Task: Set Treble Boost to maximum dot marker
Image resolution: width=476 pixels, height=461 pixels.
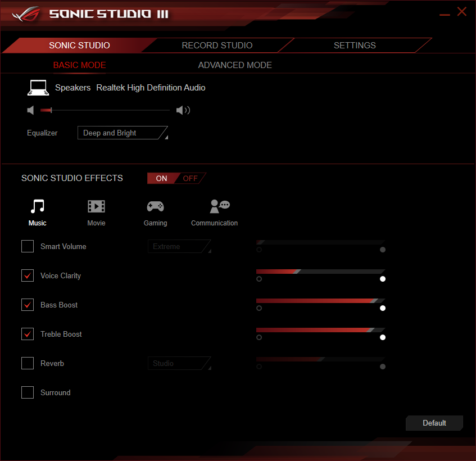Action: point(383,337)
